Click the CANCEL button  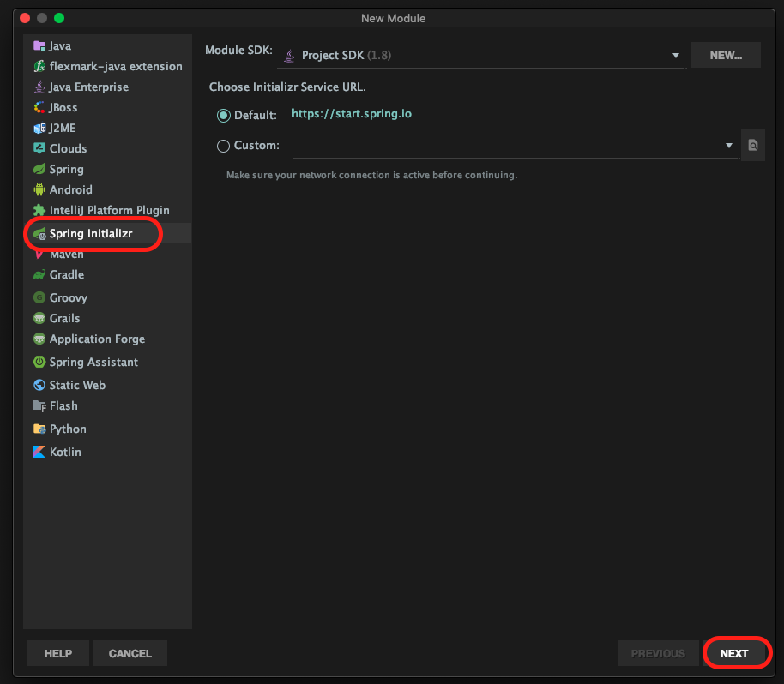point(130,653)
